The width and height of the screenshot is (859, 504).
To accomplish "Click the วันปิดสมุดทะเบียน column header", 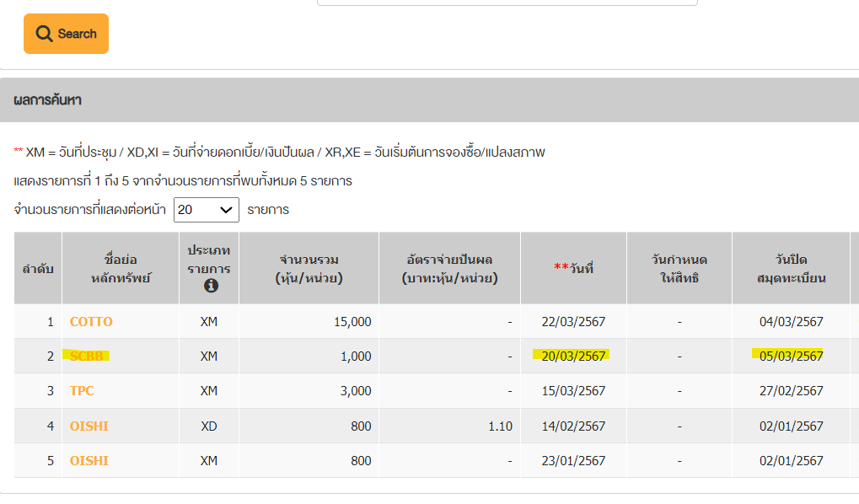I will tap(791, 268).
